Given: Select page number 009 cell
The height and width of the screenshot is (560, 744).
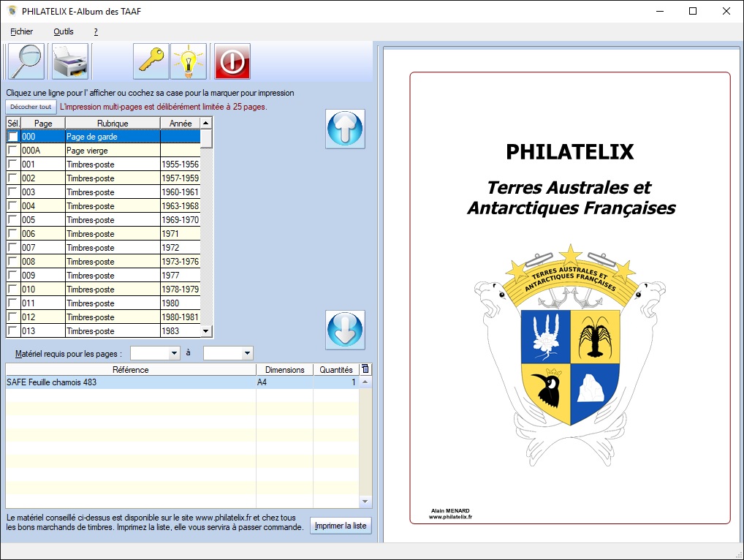Looking at the screenshot, I should pos(43,276).
